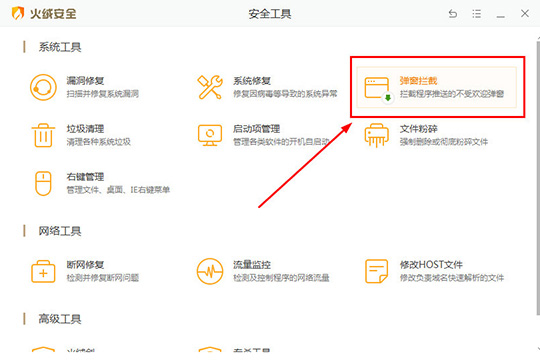Click the 系统修复 wrench and screwdriver icon
Image resolution: width=540 pixels, height=360 pixels.
tap(210, 88)
